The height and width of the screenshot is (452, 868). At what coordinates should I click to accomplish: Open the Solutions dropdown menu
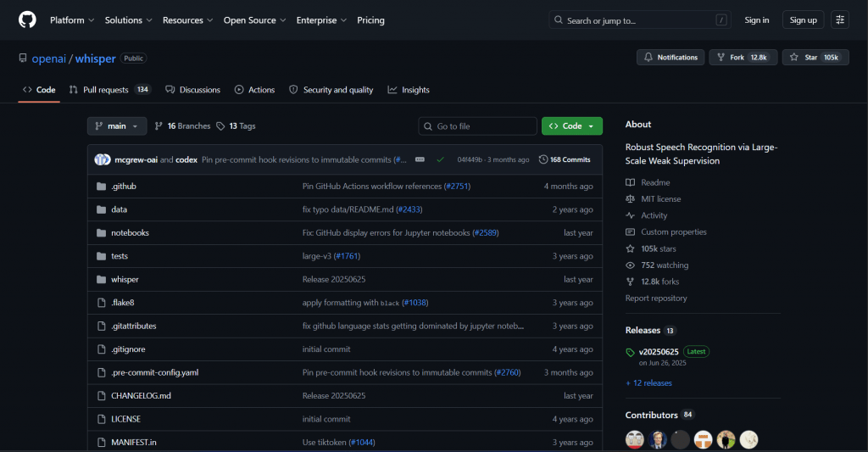coord(129,20)
